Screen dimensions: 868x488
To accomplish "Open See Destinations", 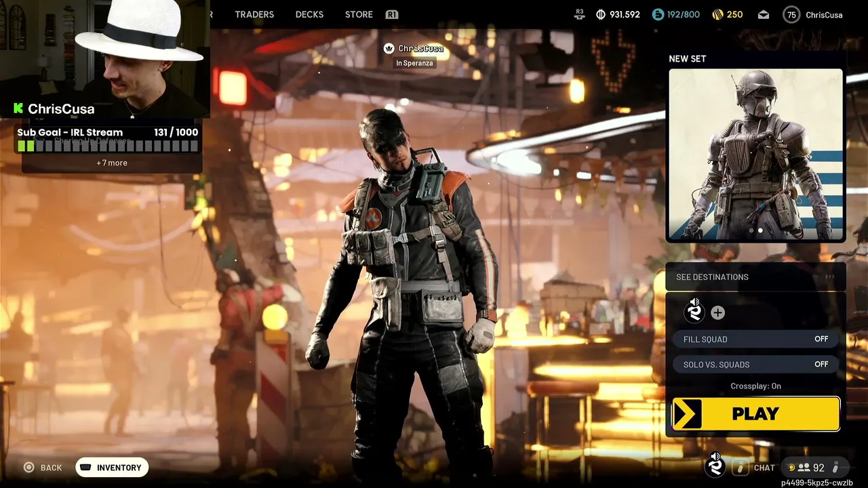I will tap(755, 277).
